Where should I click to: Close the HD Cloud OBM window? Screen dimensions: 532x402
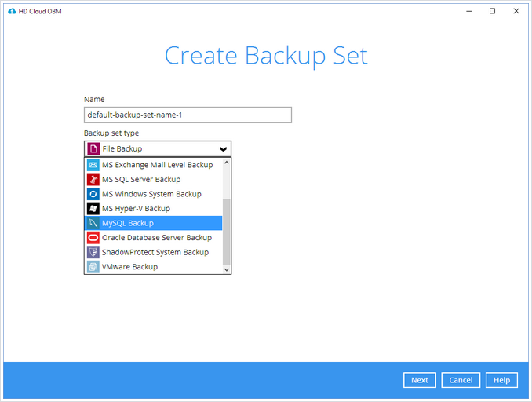[516, 11]
